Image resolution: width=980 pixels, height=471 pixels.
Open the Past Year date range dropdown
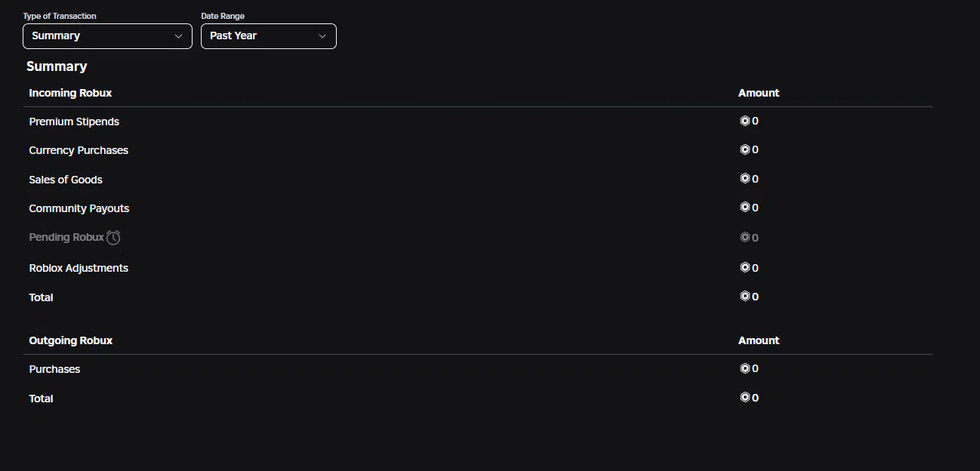269,36
